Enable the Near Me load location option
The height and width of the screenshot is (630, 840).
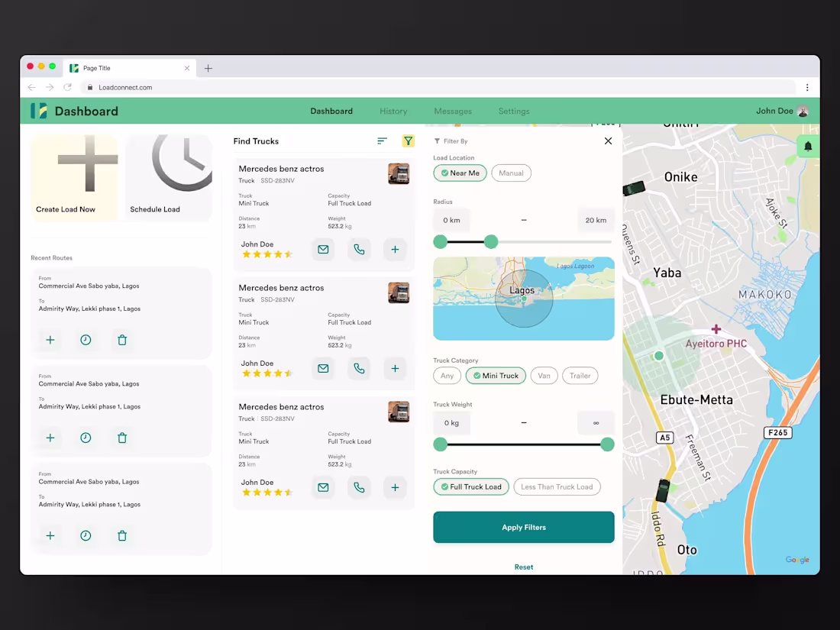pyautogui.click(x=460, y=173)
